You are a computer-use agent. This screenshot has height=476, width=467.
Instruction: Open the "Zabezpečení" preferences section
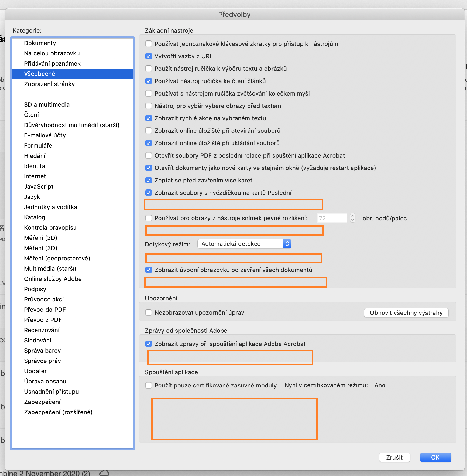pos(42,402)
